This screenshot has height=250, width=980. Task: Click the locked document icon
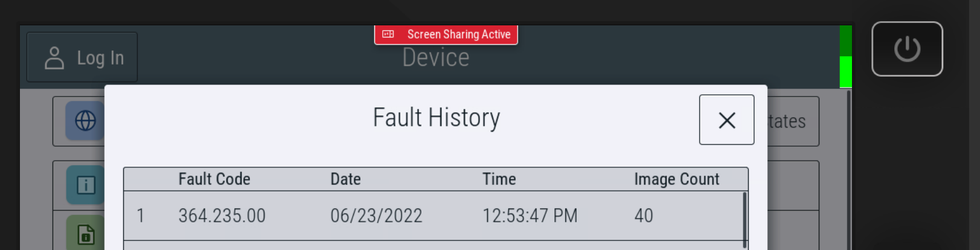(x=85, y=234)
